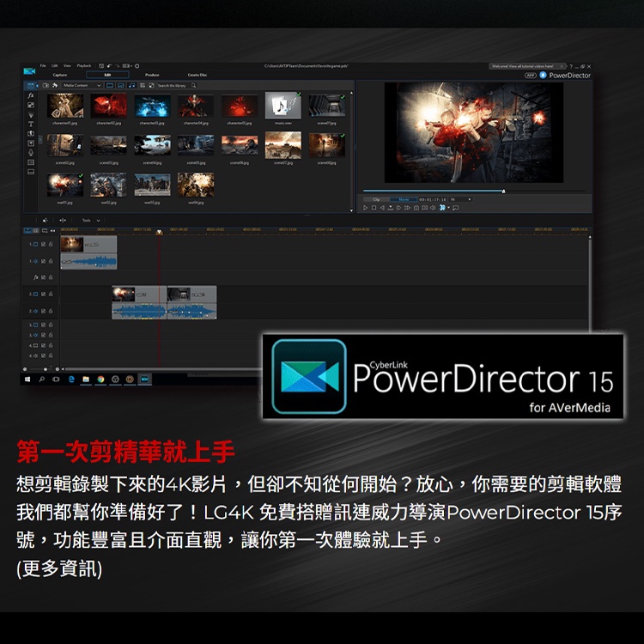Screen dimensions: 644x644
Task: Click the Play button under preview
Action: [365, 207]
